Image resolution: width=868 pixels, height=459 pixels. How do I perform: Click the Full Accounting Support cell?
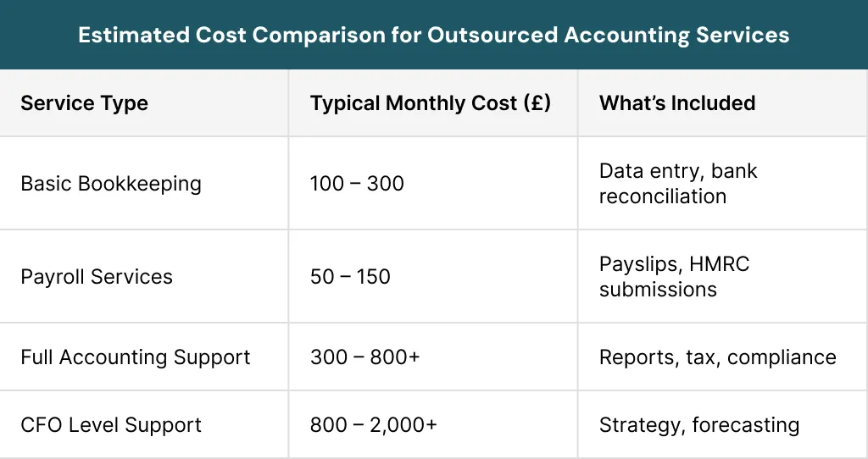[135, 357]
